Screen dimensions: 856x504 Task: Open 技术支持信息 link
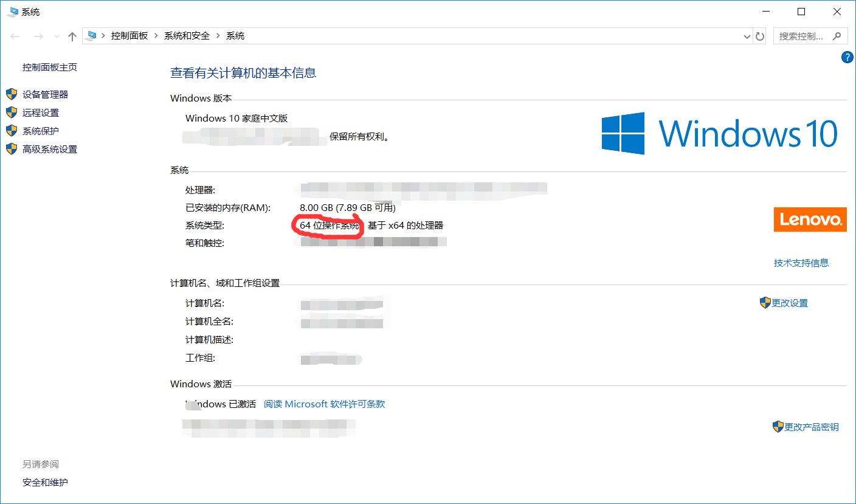coord(801,263)
